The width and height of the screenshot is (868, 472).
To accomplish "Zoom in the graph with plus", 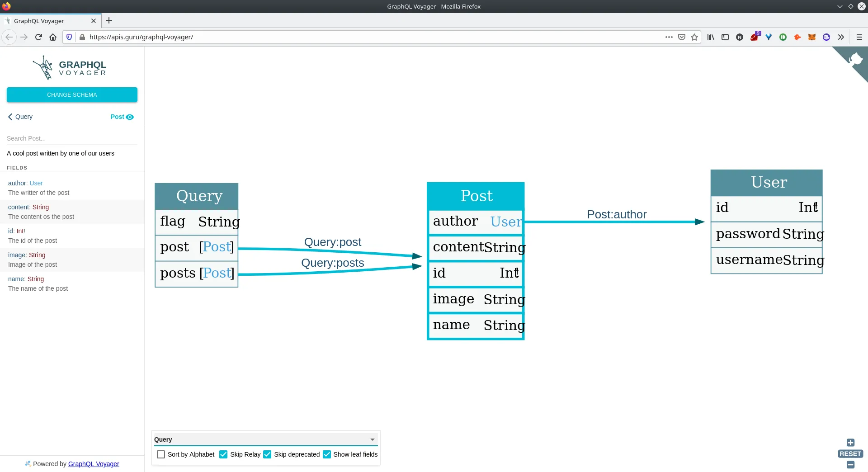I will pyautogui.click(x=850, y=443).
